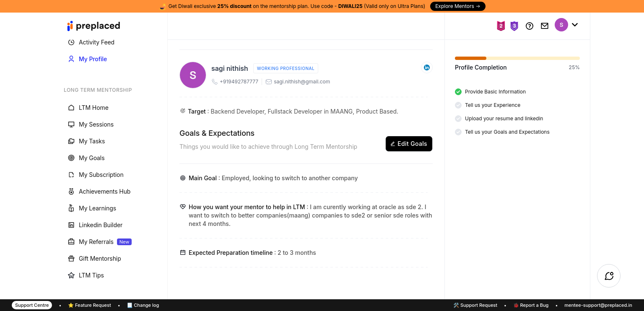Viewport: 644px width, 311px height.
Task: Click the WORKING PROFESSIONAL tag
Action: pyautogui.click(x=286, y=68)
